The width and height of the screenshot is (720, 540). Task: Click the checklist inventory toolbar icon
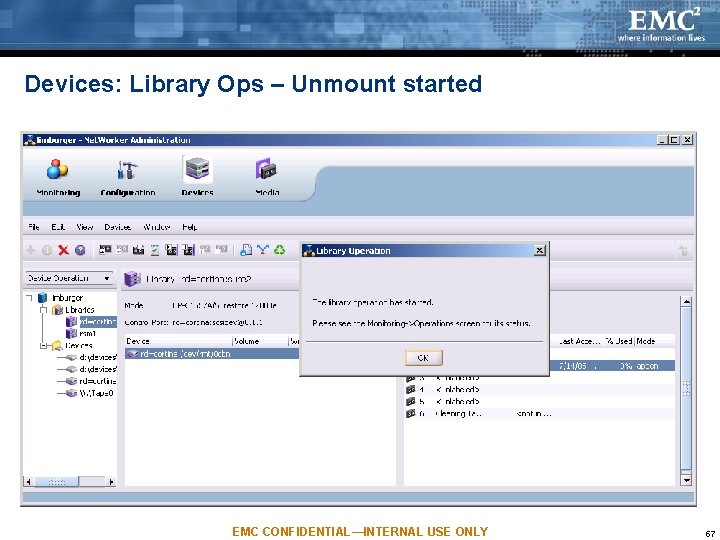click(155, 250)
